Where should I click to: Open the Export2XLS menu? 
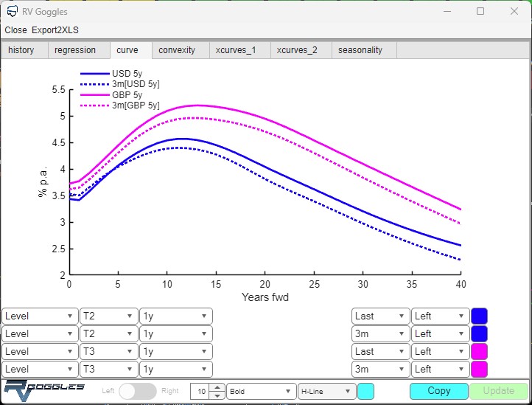coord(55,30)
